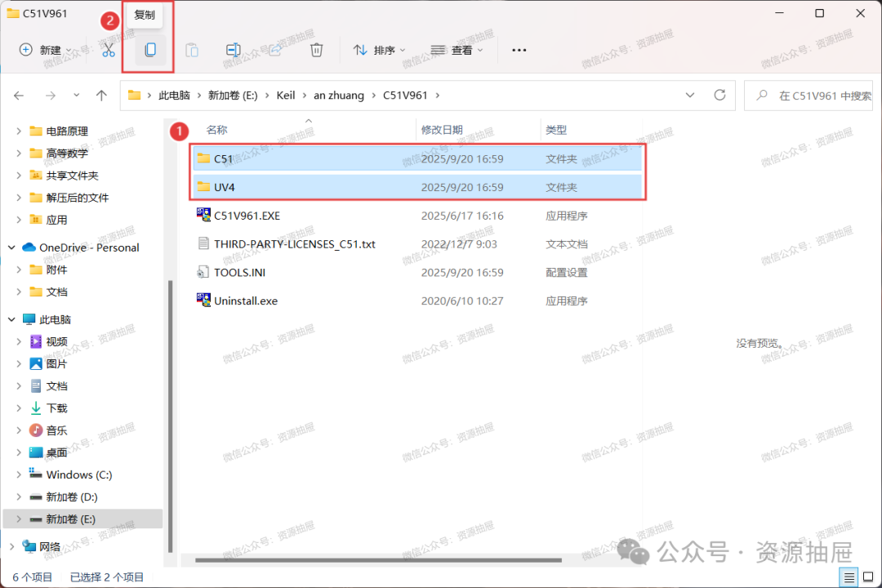
Task: Expand the 新加卷 (D:) drive node
Action: click(19, 497)
